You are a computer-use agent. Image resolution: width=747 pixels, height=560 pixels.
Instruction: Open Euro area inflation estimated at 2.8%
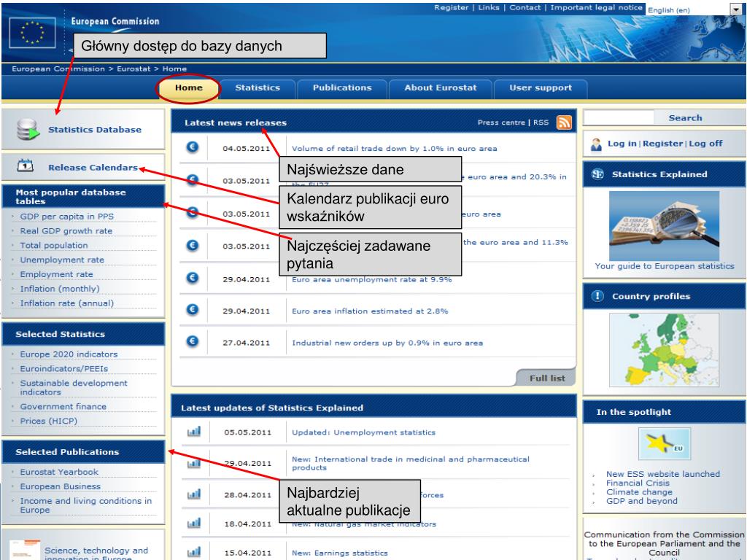(x=370, y=311)
